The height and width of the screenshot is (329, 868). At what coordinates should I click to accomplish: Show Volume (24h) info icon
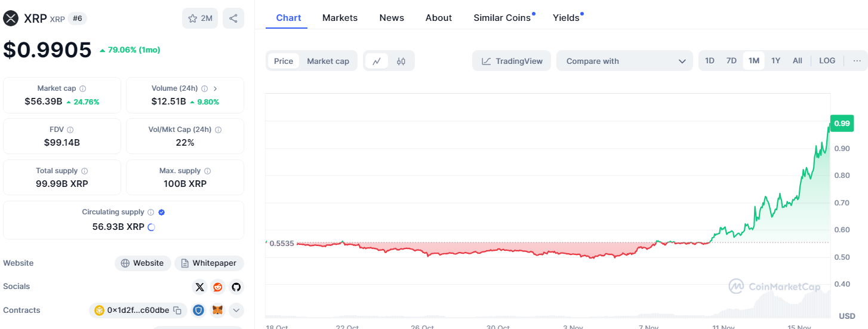click(x=204, y=88)
